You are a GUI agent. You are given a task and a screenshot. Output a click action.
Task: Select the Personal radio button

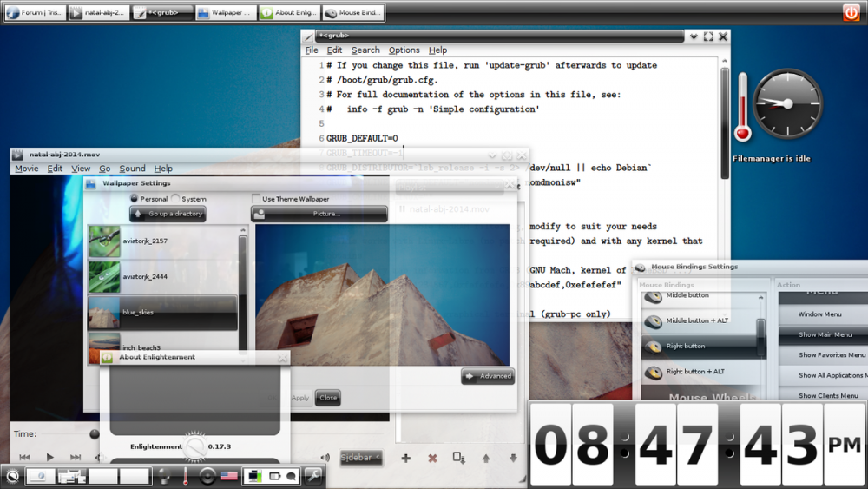tap(134, 199)
